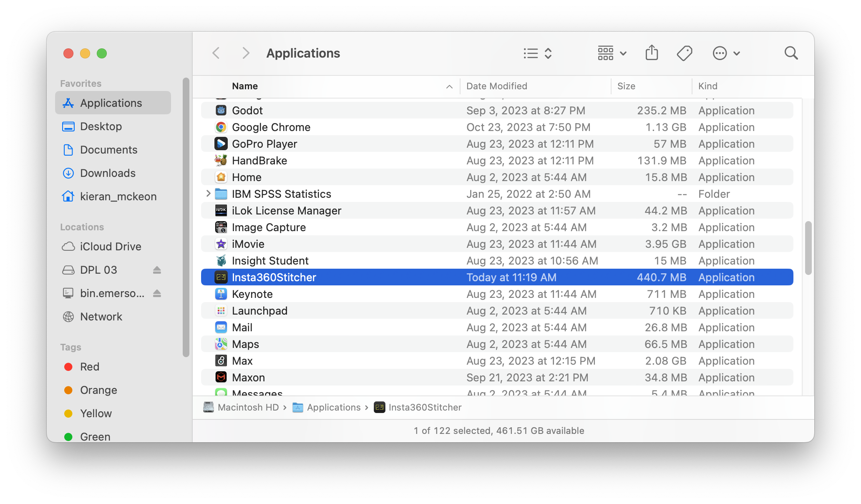Click Today at 11:19 AM date cell

[511, 277]
